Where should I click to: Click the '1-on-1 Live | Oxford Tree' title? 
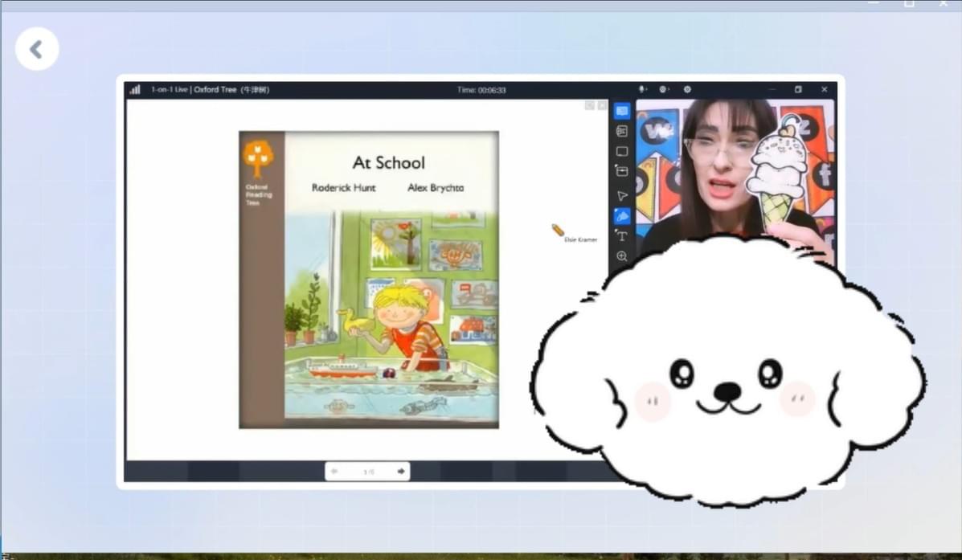(210, 89)
